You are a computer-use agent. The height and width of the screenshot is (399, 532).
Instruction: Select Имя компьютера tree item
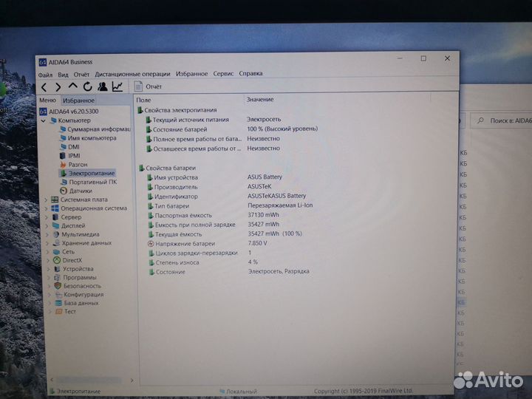(88, 138)
